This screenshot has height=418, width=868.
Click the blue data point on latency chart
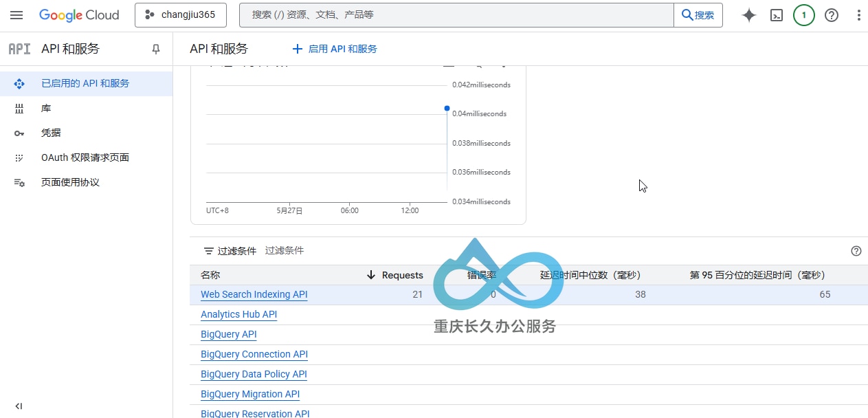447,108
